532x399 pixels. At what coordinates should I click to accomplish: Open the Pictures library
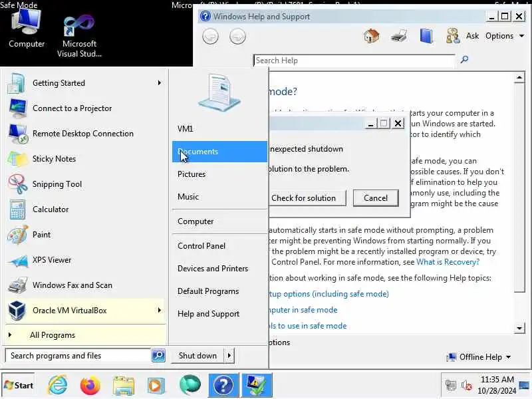coord(219,174)
